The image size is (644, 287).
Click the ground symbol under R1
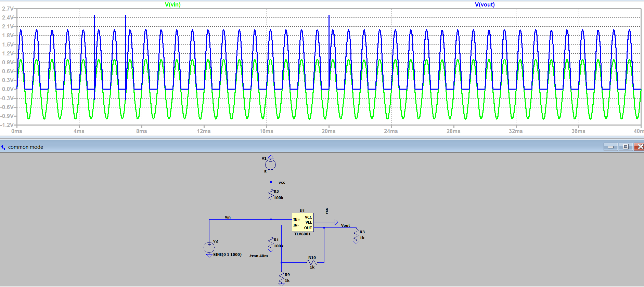pos(271,250)
